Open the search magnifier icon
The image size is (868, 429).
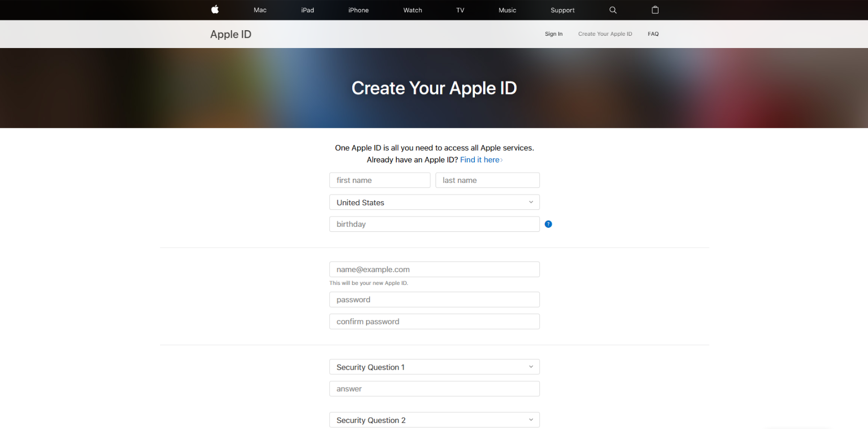[x=613, y=10]
